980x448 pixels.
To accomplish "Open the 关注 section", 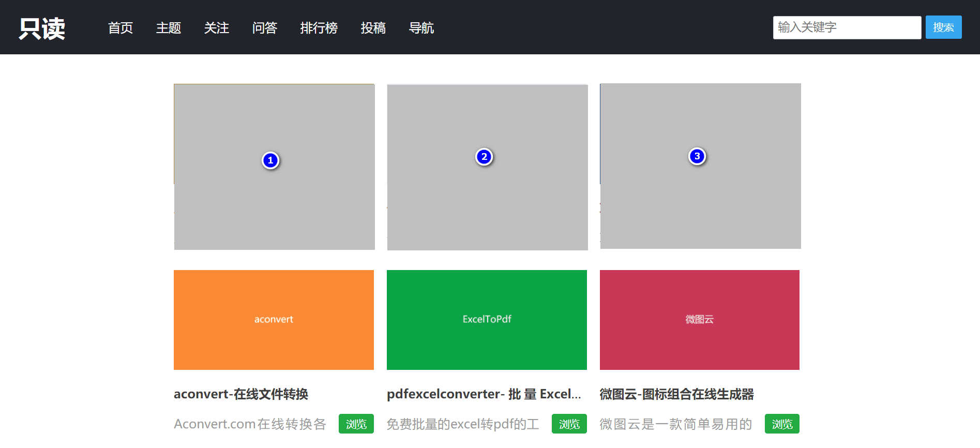I will [217, 28].
